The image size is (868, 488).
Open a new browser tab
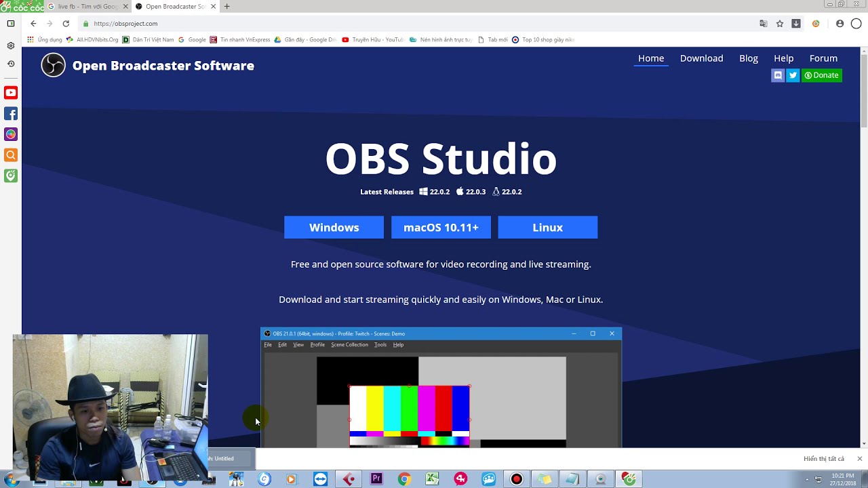(226, 6)
